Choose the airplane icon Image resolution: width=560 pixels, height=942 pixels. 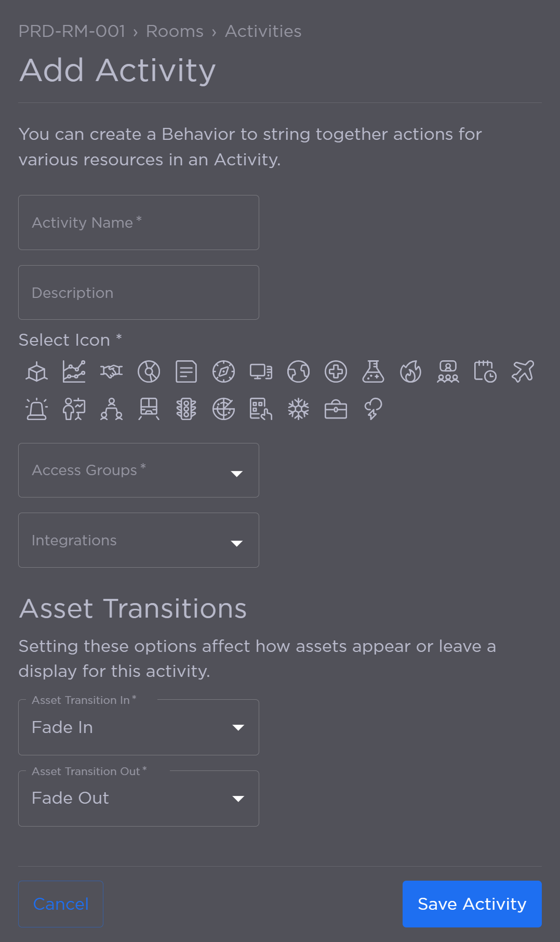523,372
